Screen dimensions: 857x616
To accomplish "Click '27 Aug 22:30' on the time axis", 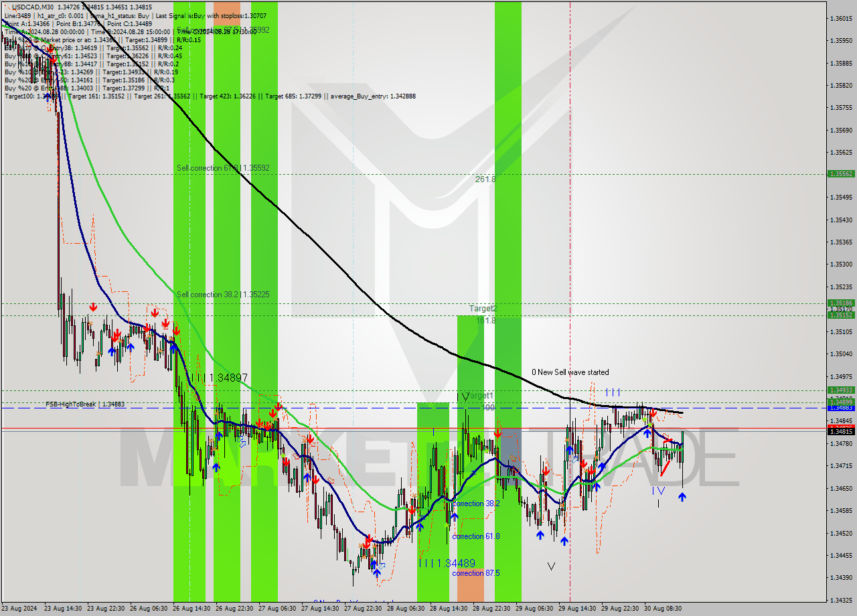I will click(x=364, y=609).
